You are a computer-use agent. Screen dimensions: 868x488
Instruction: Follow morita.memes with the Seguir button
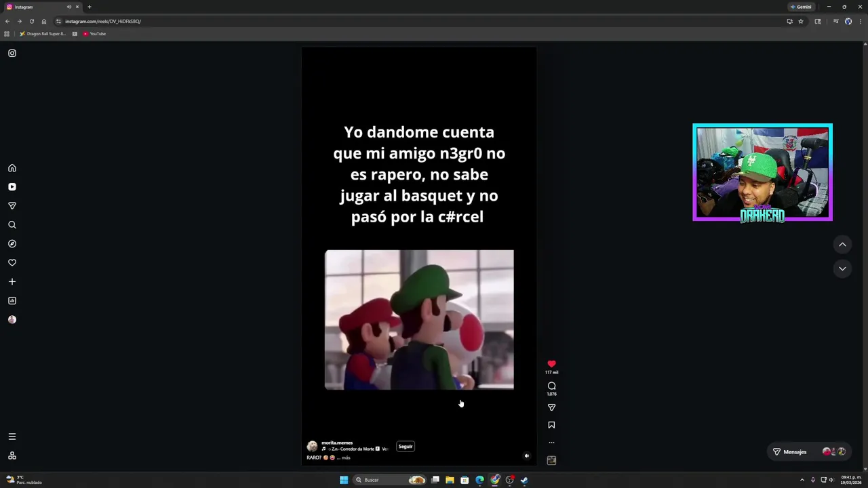coord(406,447)
